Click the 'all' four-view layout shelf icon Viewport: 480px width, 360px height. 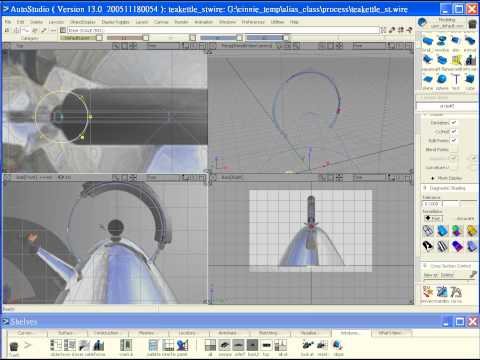pyautogui.click(x=210, y=345)
